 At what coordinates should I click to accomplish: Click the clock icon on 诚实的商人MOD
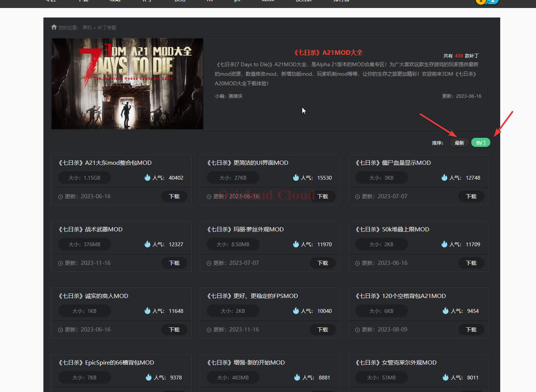[61, 330]
